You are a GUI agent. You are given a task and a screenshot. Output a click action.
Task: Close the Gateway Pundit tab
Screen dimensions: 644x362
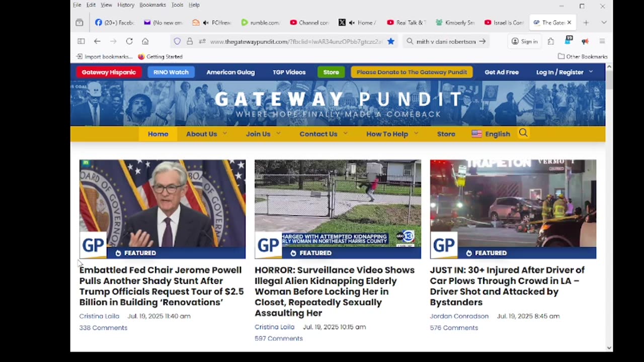coord(569,23)
